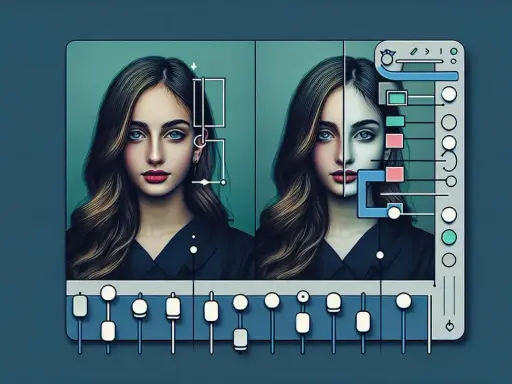This screenshot has height=384, width=512.
Task: Click the round knob on last bottom slider
Action: (x=404, y=300)
